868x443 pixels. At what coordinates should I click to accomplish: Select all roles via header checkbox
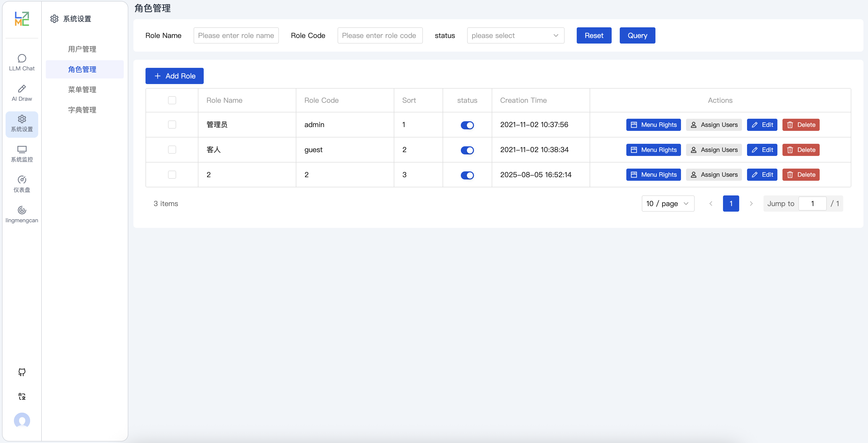172,100
